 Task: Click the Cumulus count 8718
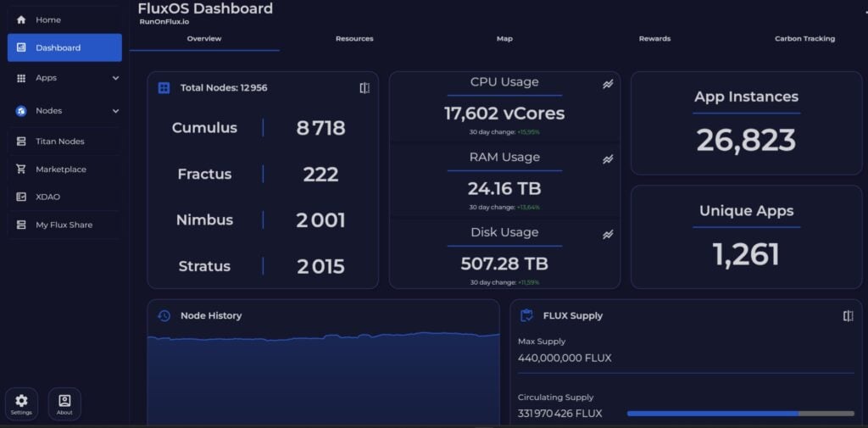click(x=320, y=129)
